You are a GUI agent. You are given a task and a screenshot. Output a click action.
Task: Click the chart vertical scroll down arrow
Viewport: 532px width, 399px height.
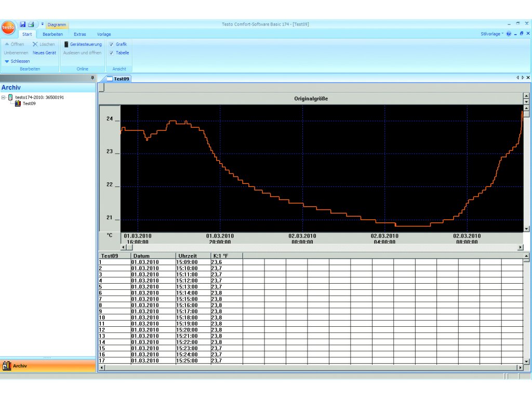point(526,229)
